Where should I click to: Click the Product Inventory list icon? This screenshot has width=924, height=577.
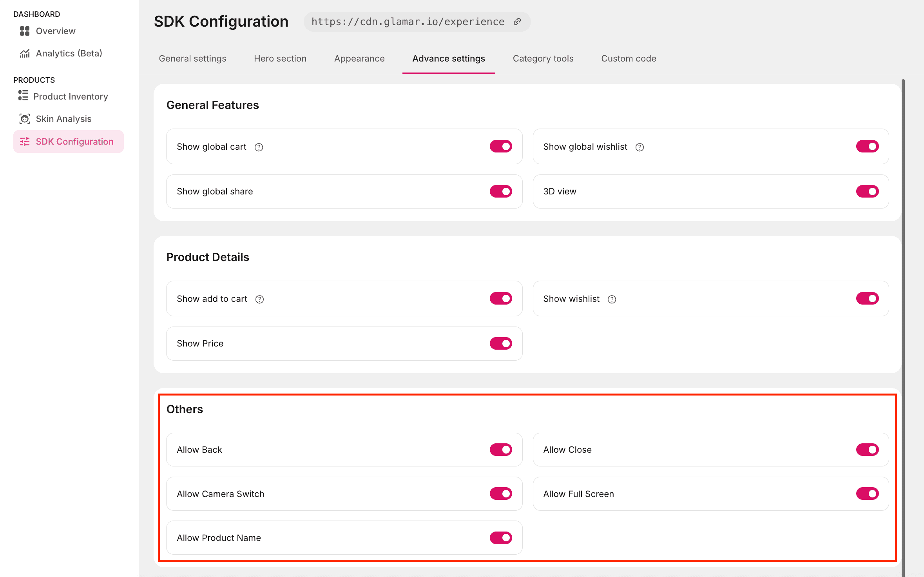point(23,96)
